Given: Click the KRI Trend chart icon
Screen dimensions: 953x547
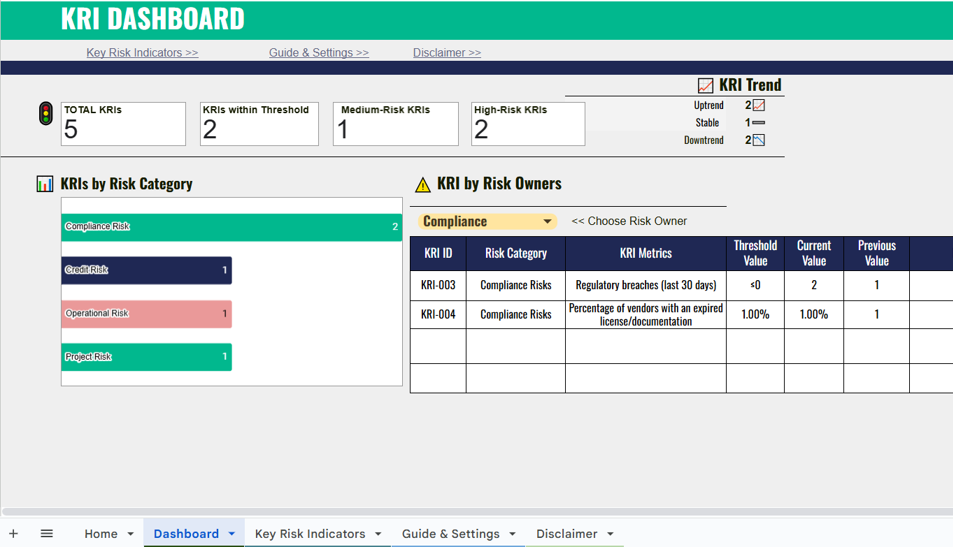Looking at the screenshot, I should coord(706,86).
